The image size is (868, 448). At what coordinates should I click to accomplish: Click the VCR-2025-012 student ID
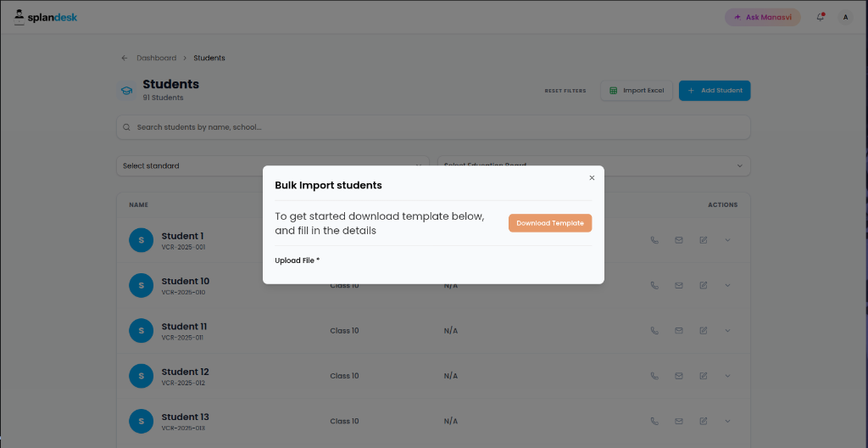click(184, 383)
